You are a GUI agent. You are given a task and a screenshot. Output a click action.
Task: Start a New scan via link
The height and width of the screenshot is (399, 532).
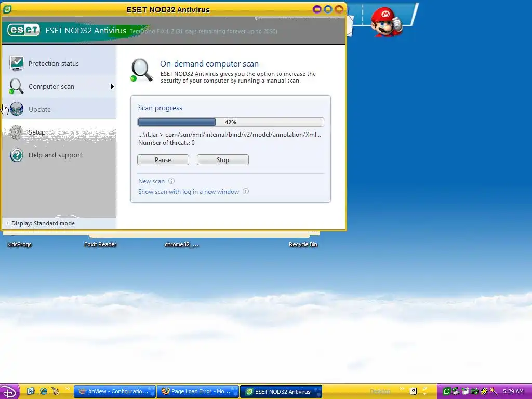point(151,181)
